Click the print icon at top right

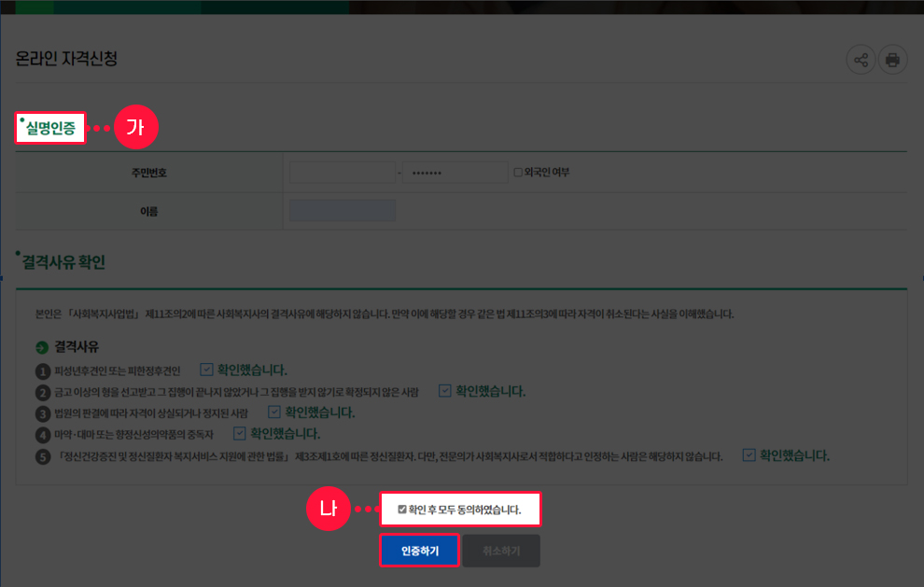click(x=892, y=59)
